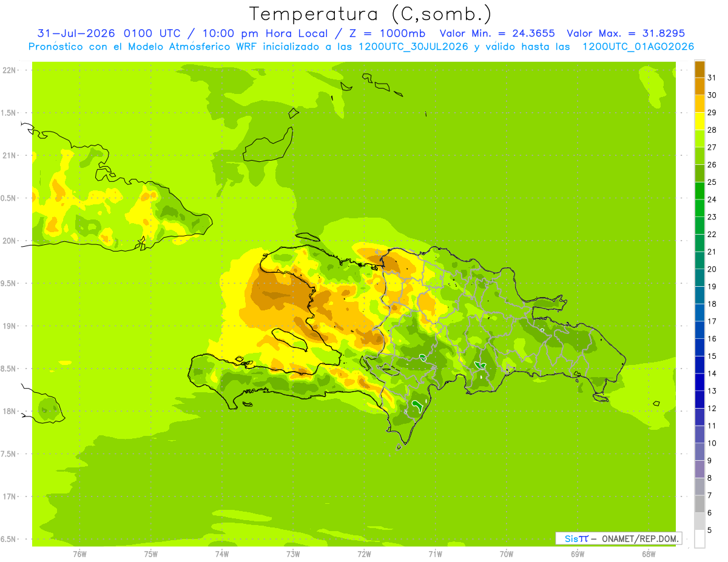This screenshot has height=562, width=728.
Task: Click the blue color bar swatch between 14 and 15
Action: coord(699,365)
